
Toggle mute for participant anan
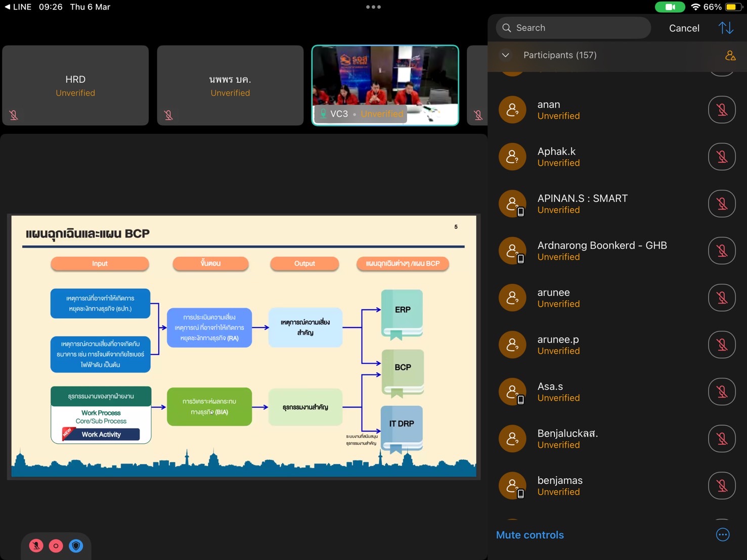722,110
